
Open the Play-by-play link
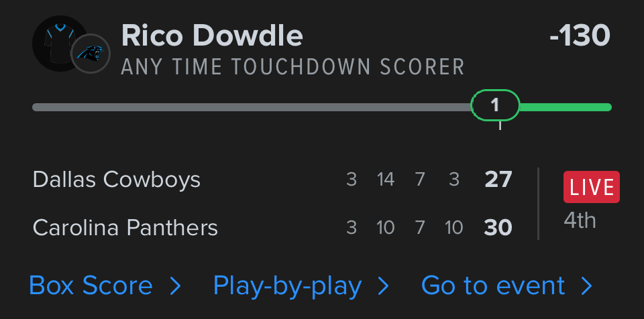[287, 286]
